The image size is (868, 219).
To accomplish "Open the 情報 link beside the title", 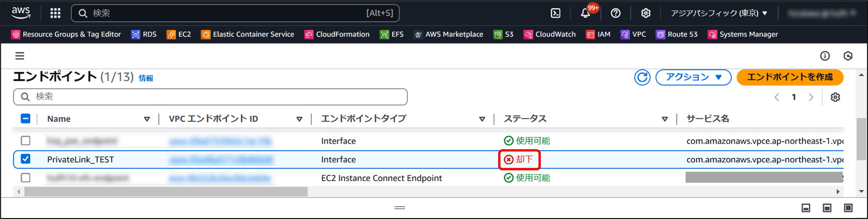I will (146, 79).
